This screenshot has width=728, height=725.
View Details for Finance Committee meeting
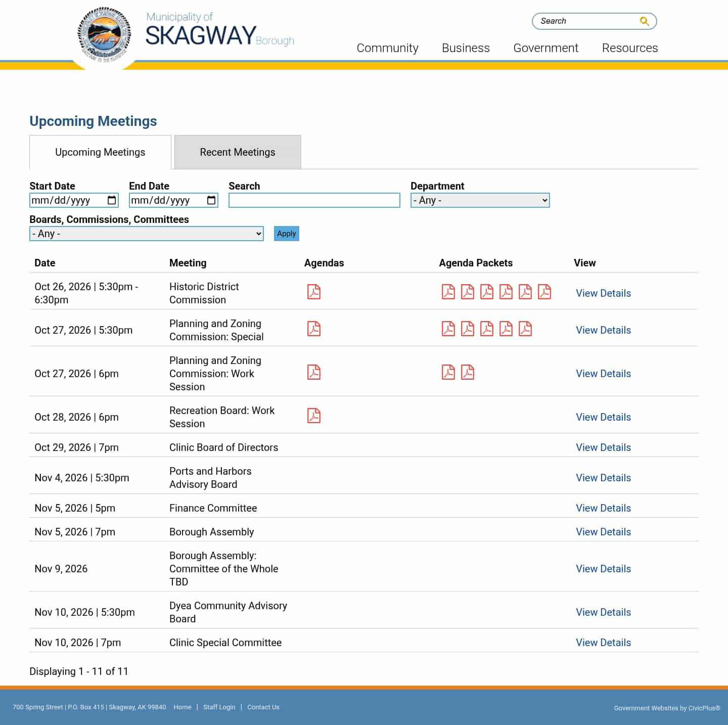point(603,508)
